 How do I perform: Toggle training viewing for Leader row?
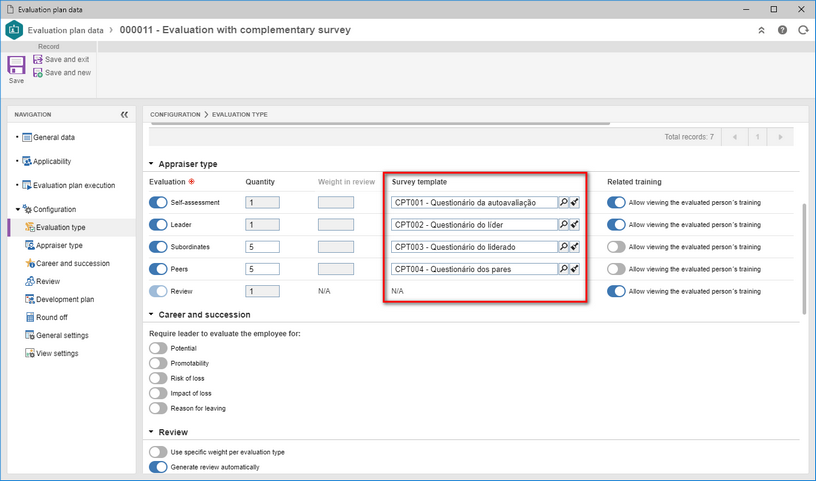[x=616, y=224]
